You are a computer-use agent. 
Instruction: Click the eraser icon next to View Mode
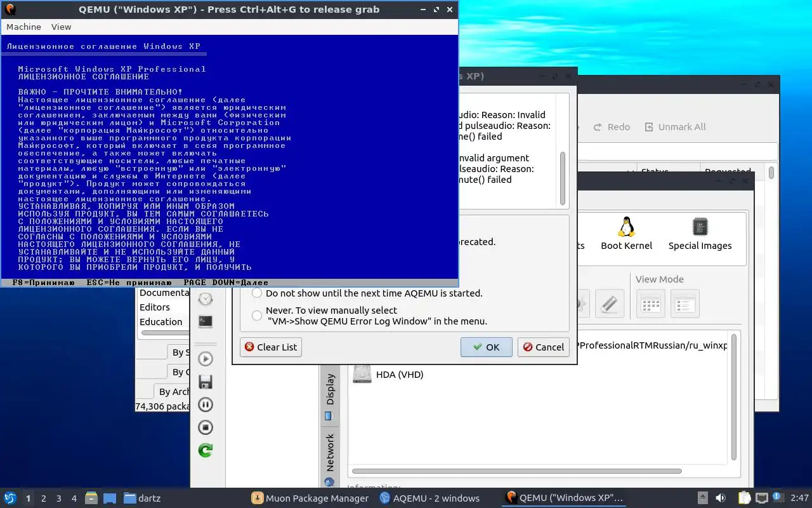(x=609, y=304)
